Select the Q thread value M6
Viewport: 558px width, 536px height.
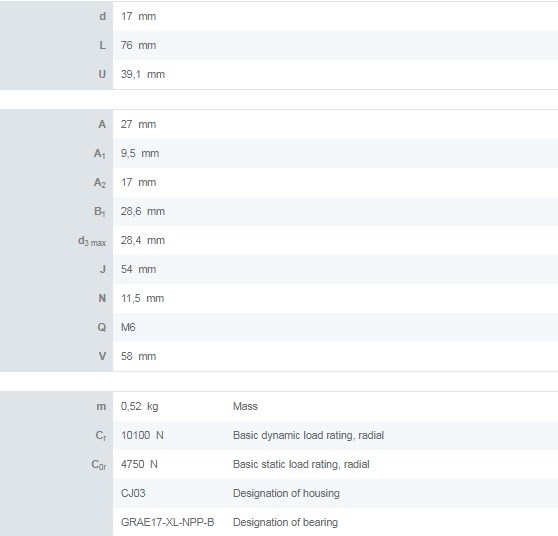pos(128,327)
